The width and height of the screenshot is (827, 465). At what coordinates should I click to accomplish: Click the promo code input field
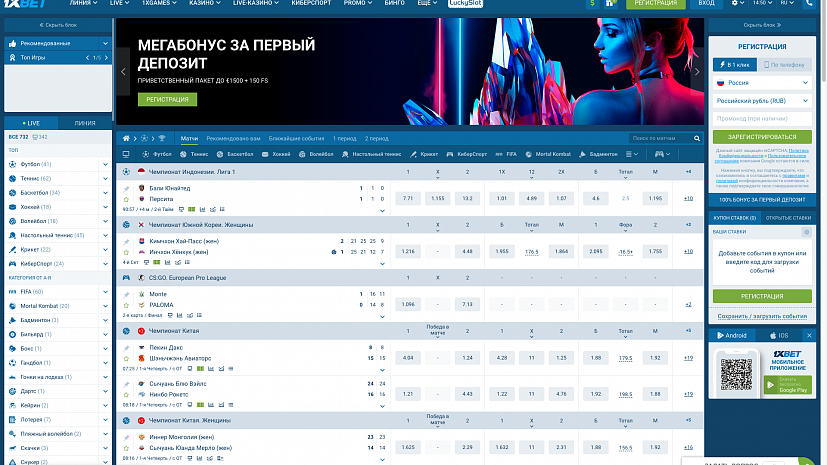(x=762, y=119)
